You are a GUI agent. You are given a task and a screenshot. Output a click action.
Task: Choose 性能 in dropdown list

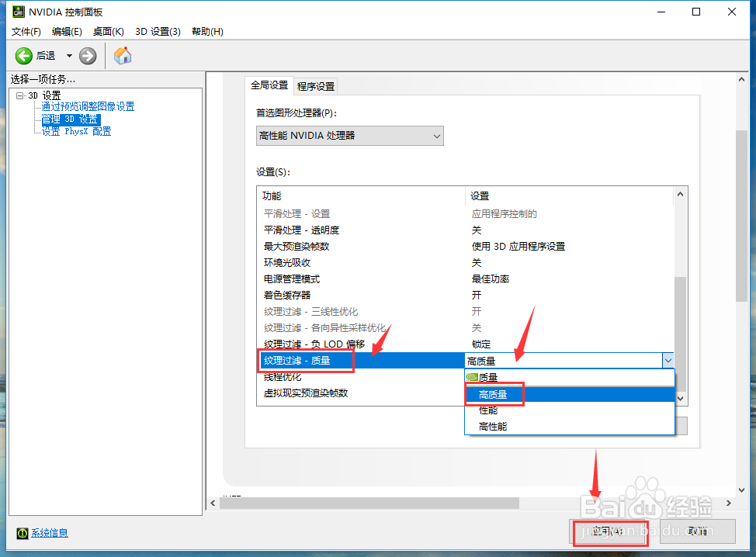[x=569, y=410]
